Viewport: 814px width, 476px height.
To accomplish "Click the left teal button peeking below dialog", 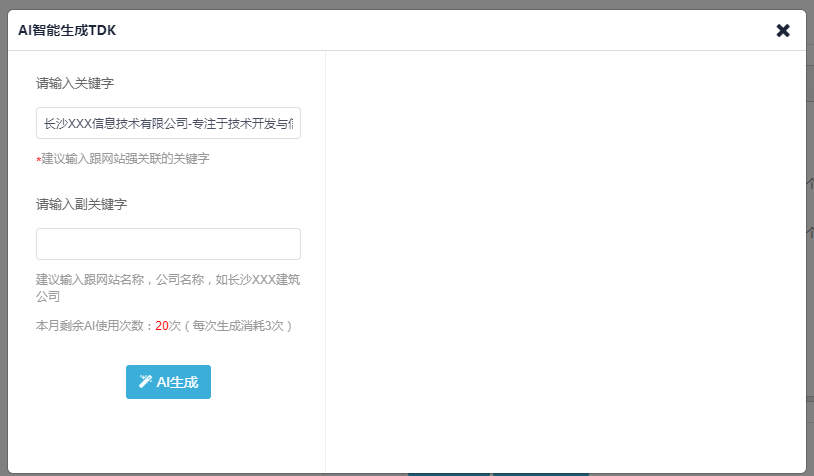I will (x=449, y=474).
